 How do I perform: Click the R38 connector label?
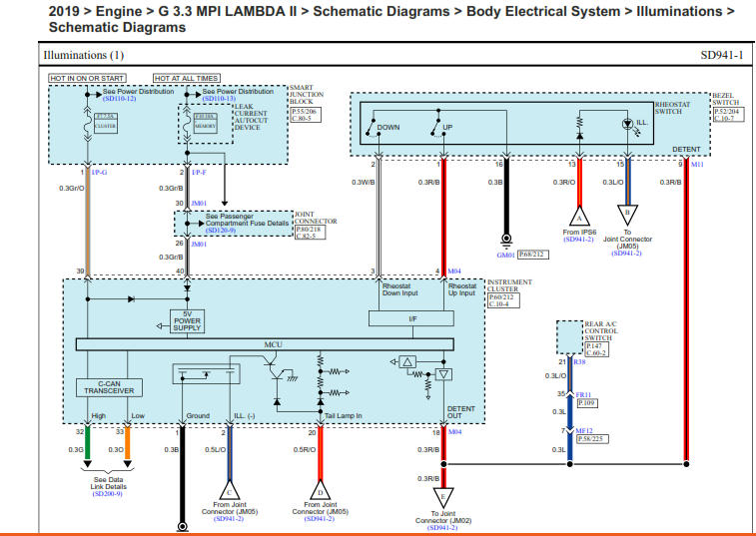click(x=579, y=362)
